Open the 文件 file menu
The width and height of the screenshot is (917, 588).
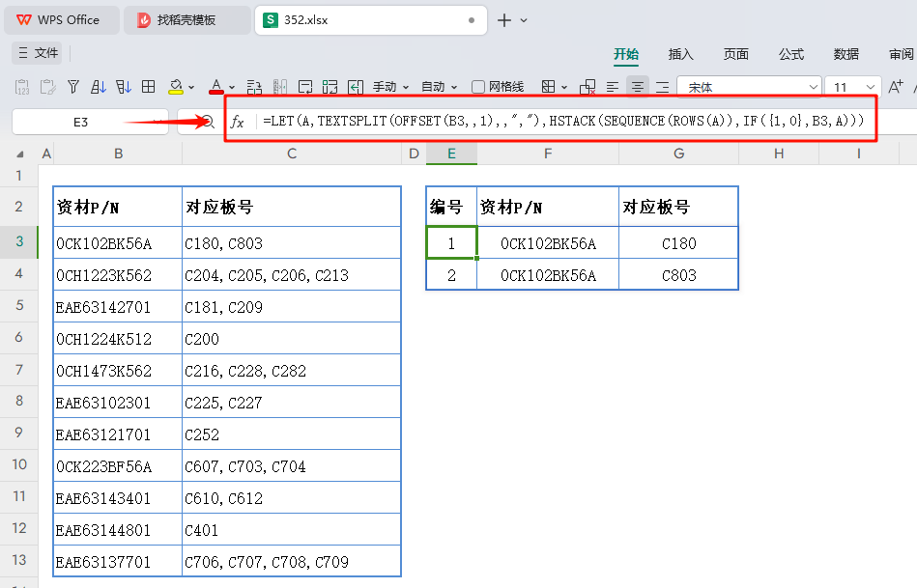[x=37, y=53]
